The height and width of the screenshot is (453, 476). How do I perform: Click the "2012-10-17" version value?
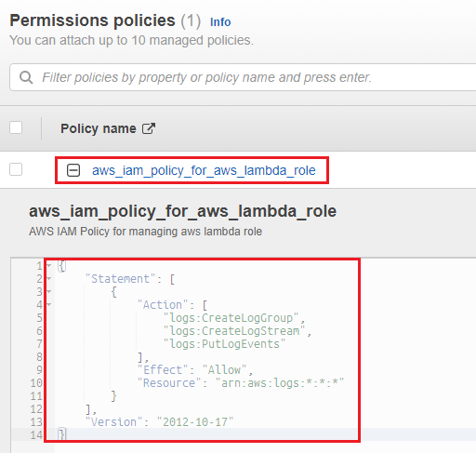[195, 422]
